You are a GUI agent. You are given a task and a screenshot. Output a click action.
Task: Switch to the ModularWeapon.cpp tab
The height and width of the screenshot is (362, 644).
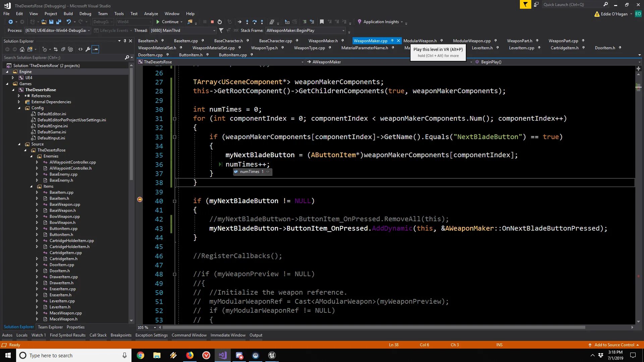coord(472,41)
